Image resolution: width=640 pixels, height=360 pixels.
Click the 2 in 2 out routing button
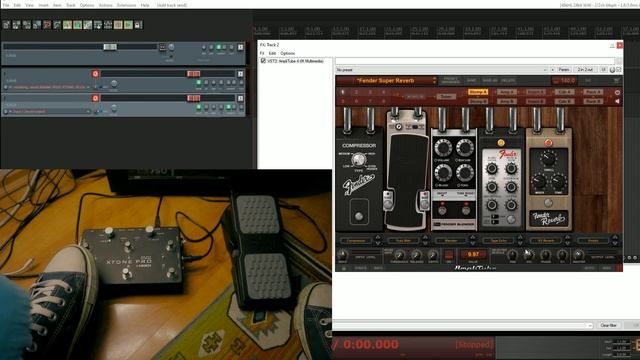click(x=585, y=70)
